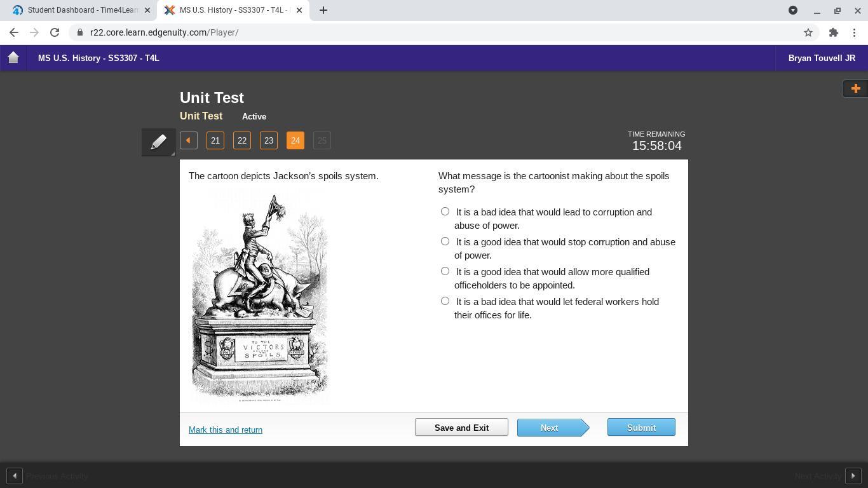Screen dimensions: 868x488
Task: Click the browser forward arrow
Action: coord(34,32)
